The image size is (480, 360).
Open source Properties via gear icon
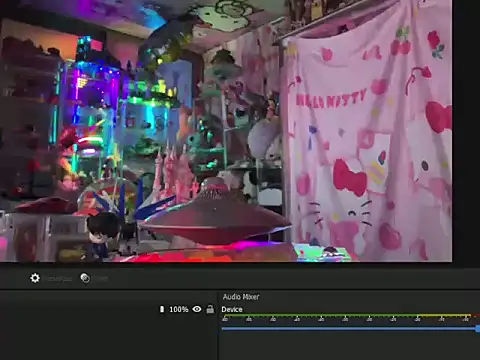coord(35,278)
